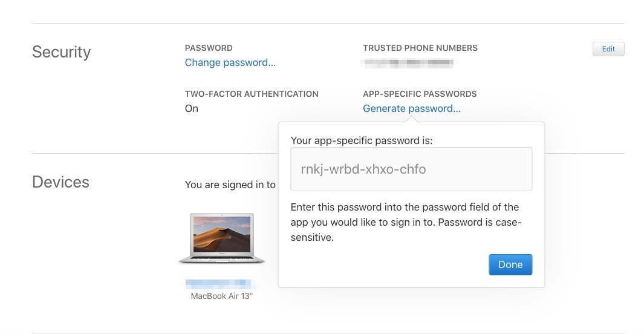644x334 pixels.
Task: Click the Edit button in Security section
Action: [608, 49]
